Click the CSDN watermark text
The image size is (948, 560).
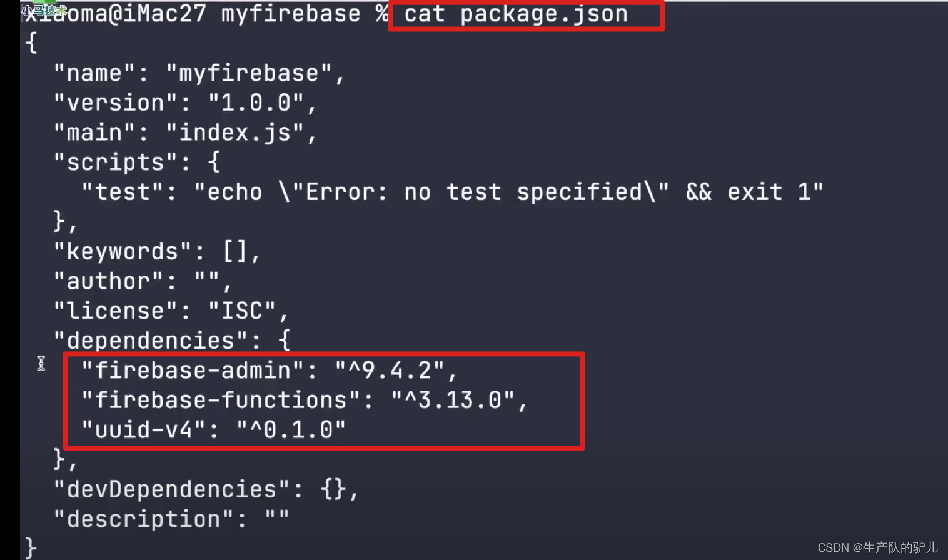coord(877,548)
